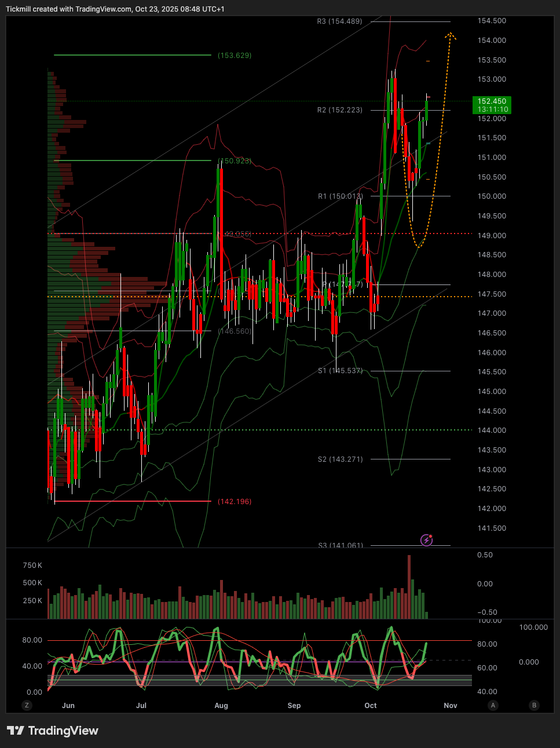Click the Tickmill TradingView.com header text
560x748 pixels.
point(115,9)
